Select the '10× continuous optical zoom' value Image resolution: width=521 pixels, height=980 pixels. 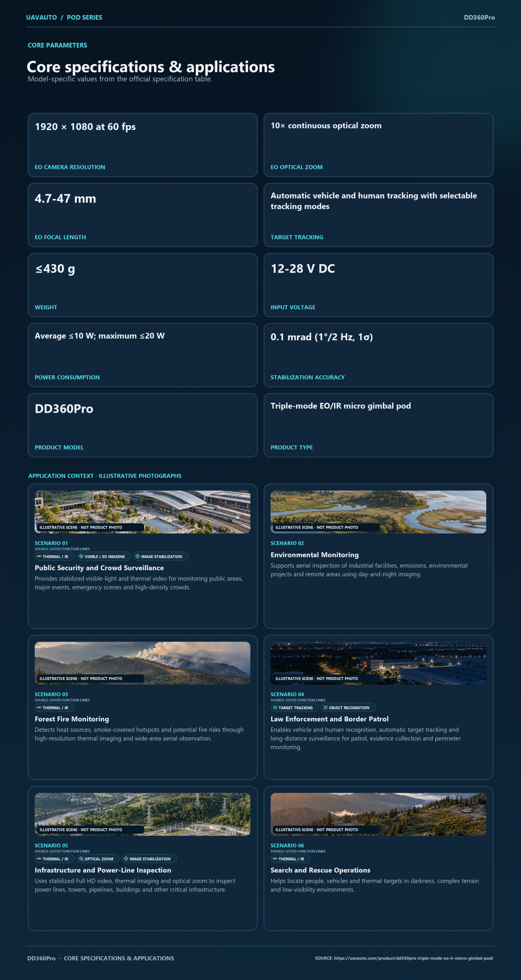click(326, 126)
